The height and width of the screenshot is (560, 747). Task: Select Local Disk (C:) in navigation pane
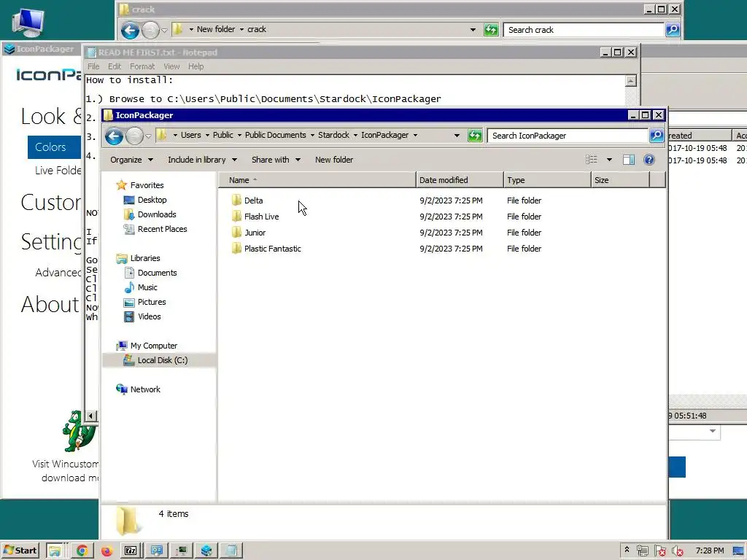tap(163, 360)
